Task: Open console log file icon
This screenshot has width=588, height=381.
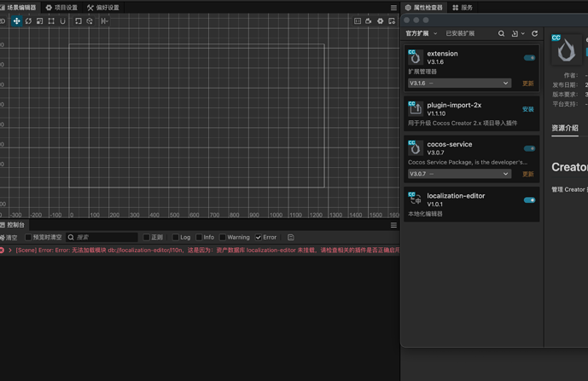Action: pyautogui.click(x=291, y=237)
